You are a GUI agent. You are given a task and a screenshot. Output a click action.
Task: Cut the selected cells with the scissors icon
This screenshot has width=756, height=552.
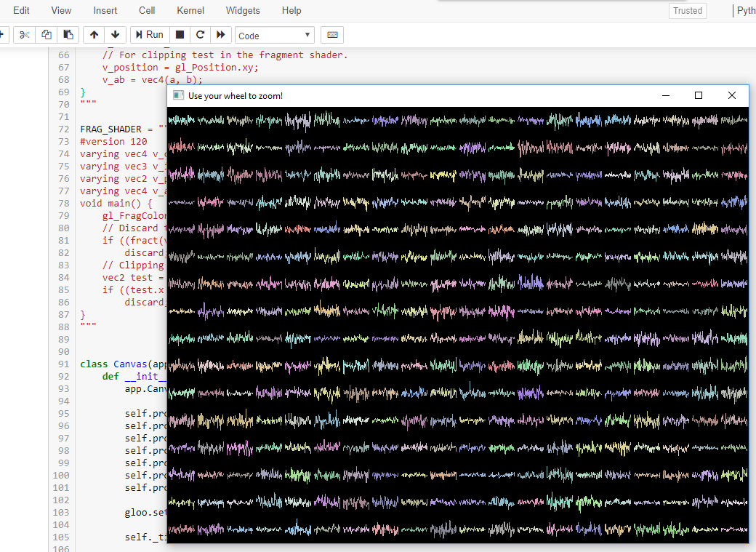(x=25, y=34)
